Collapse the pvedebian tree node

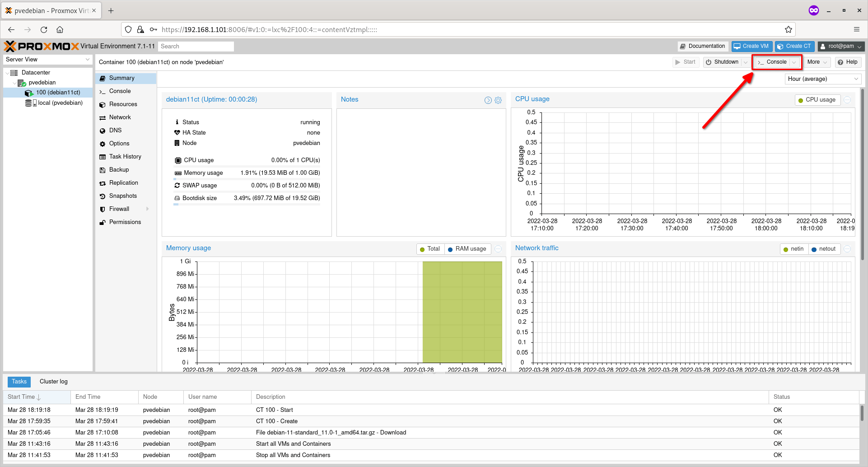[14, 83]
